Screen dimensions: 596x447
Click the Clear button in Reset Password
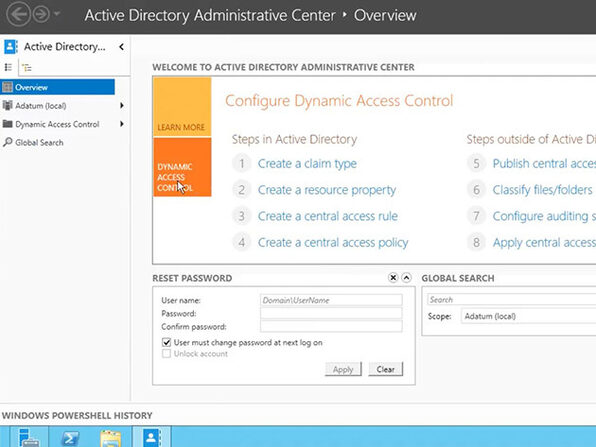click(x=385, y=369)
